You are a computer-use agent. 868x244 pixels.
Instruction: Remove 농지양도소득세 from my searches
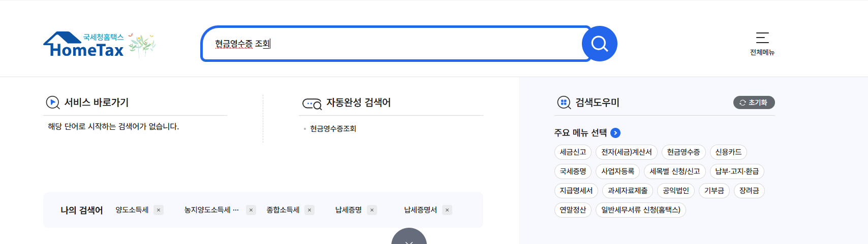point(251,210)
